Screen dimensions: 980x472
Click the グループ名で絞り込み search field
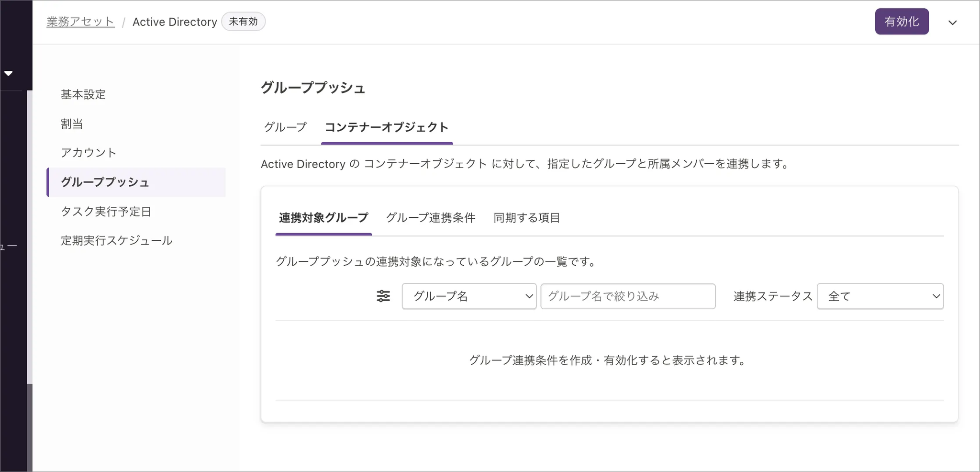click(x=628, y=296)
